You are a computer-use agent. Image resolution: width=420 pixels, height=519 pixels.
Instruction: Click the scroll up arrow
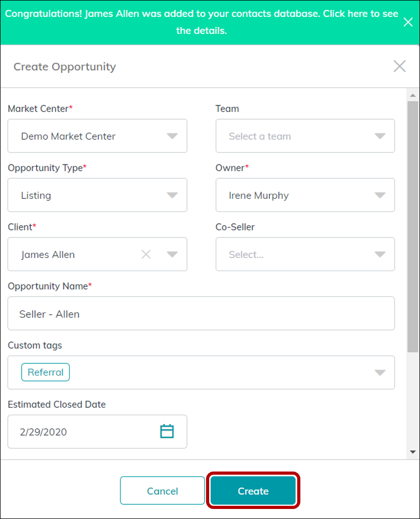(413, 95)
